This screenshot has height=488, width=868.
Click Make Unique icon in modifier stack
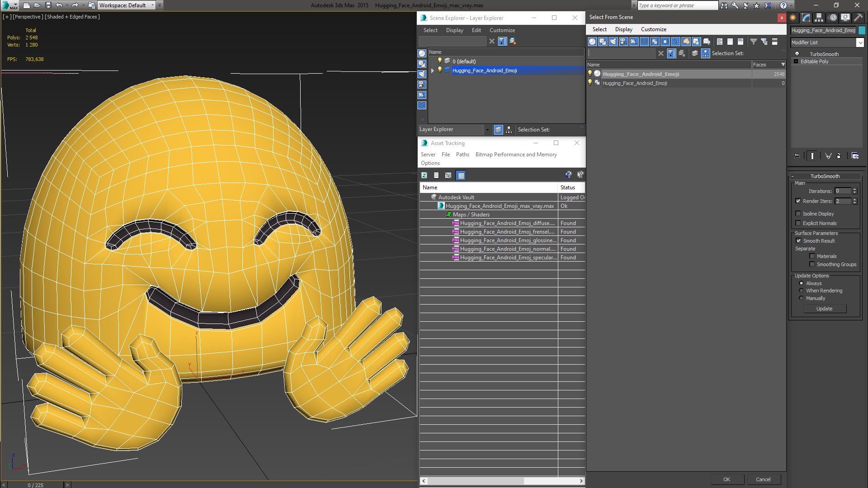click(x=828, y=156)
